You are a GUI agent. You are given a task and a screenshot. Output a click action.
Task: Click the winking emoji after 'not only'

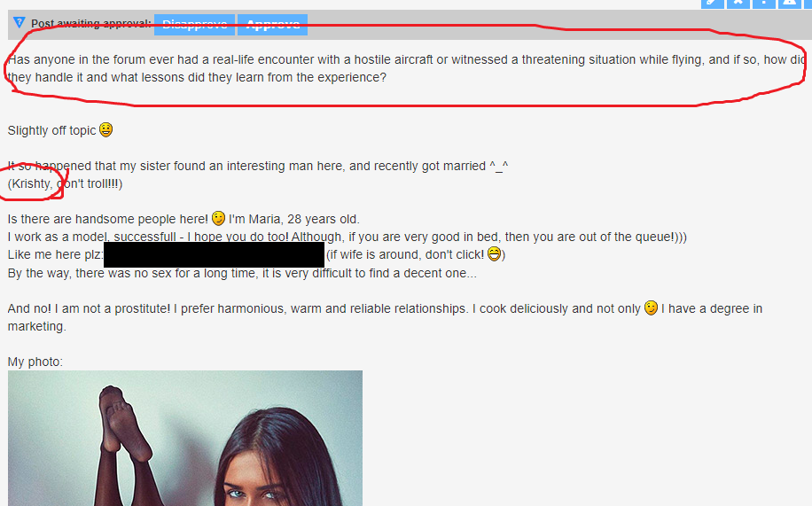click(x=651, y=307)
